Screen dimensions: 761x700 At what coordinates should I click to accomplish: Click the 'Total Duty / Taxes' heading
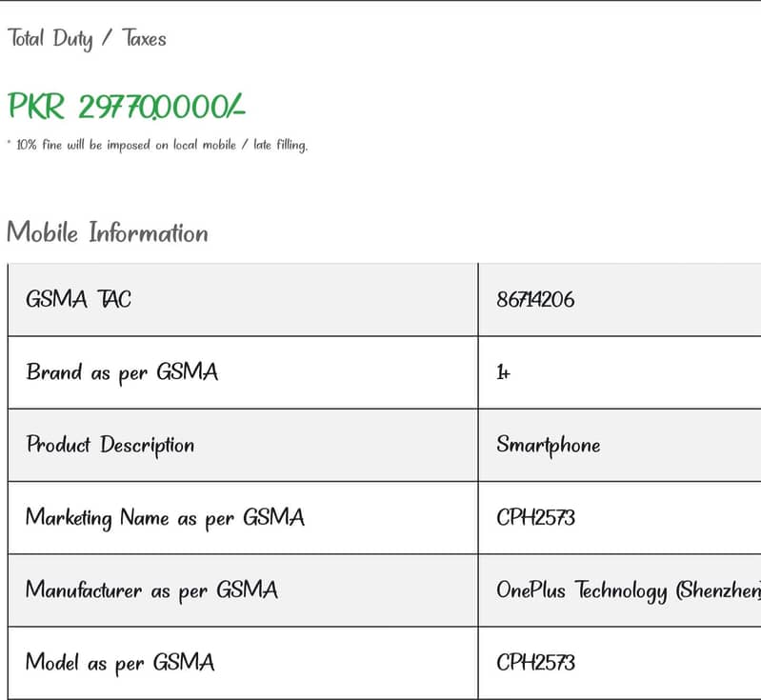(87, 39)
